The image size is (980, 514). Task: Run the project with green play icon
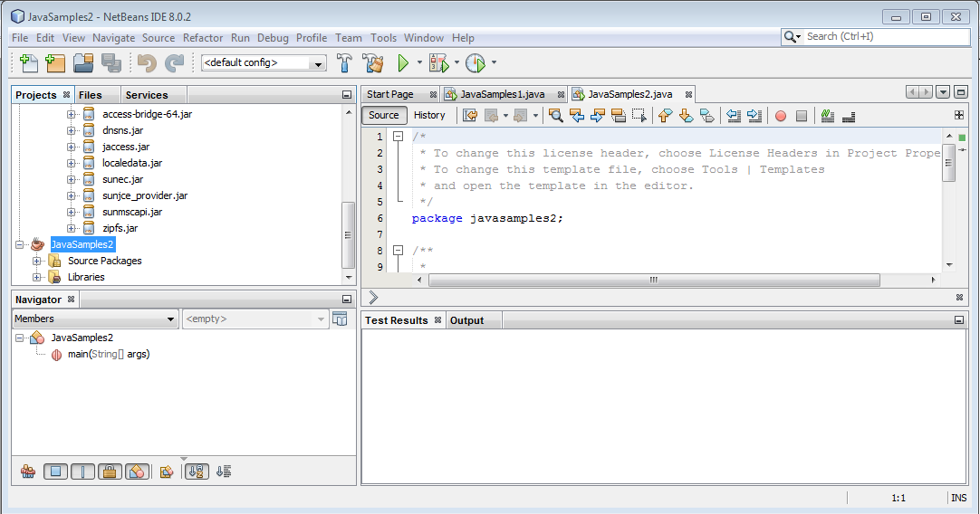click(x=403, y=63)
